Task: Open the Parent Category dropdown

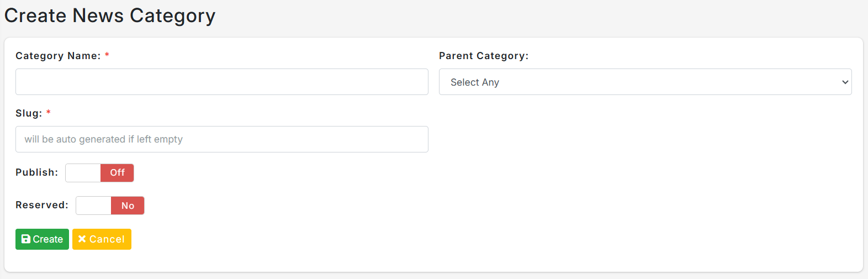Action: point(645,82)
